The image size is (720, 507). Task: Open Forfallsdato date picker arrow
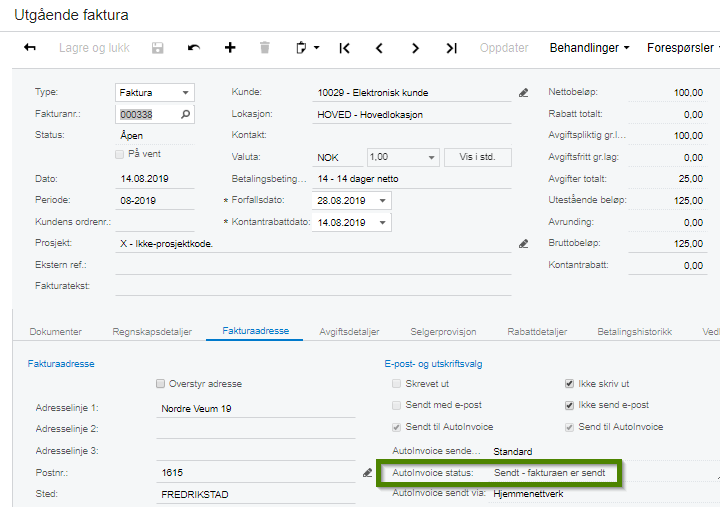382,200
